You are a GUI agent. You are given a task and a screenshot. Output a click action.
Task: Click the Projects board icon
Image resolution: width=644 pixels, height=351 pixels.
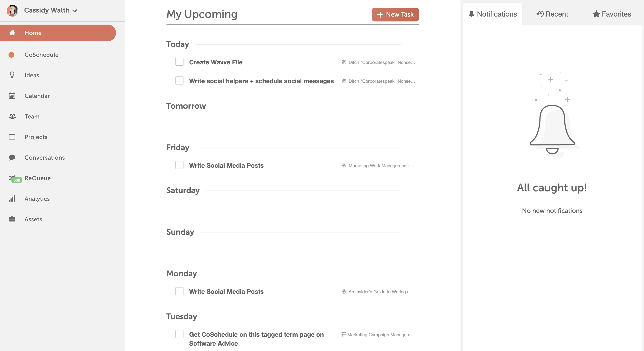point(12,137)
